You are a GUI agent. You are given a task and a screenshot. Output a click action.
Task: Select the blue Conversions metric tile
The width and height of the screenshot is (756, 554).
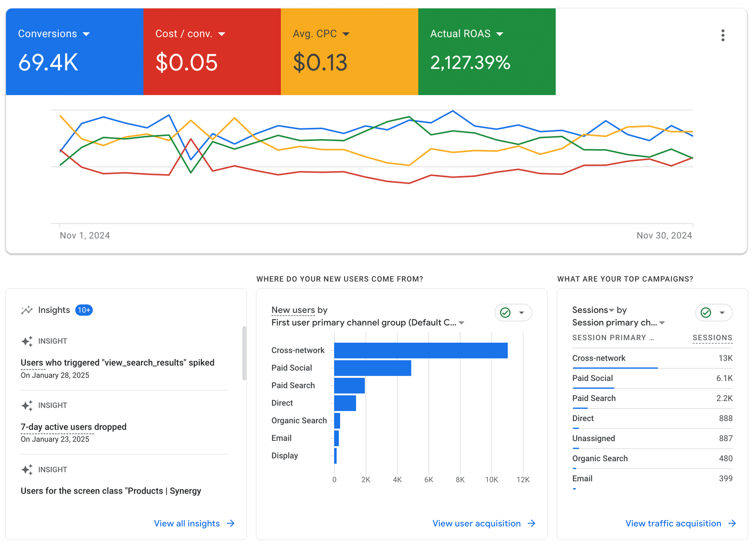74,51
